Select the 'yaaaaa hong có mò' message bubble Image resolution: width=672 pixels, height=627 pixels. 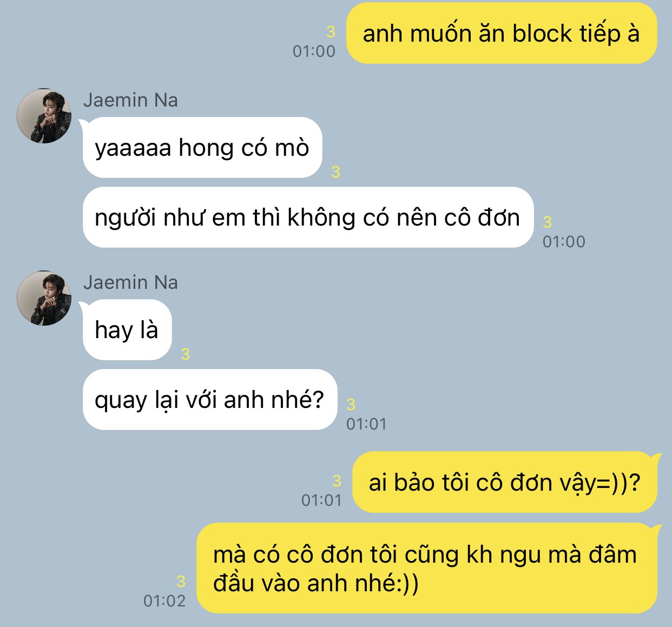coord(202,148)
